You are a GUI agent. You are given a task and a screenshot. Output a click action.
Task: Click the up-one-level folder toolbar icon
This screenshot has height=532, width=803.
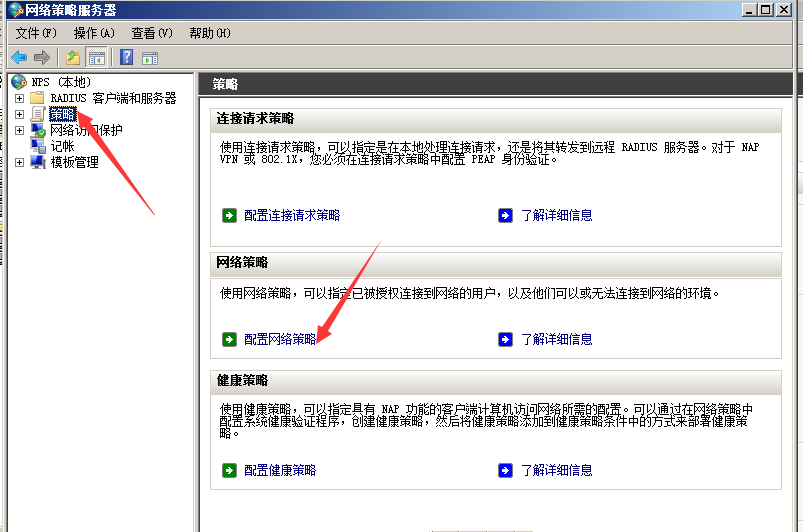(73, 57)
